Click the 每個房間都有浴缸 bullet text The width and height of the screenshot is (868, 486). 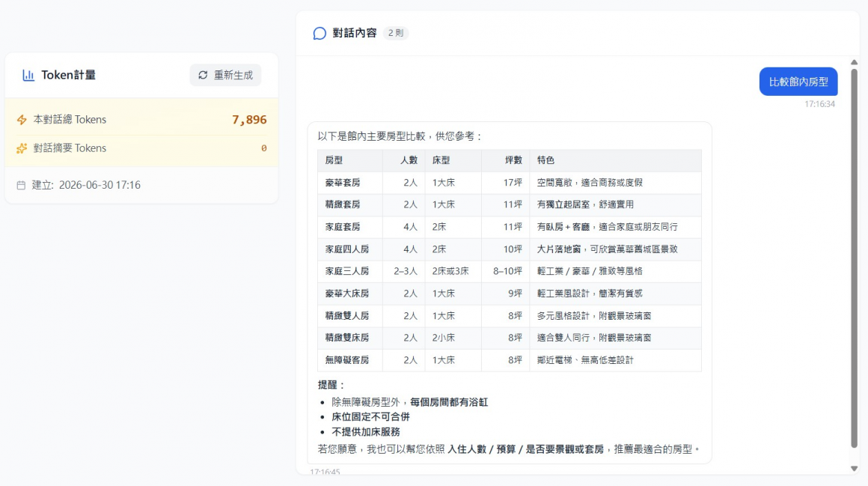click(x=449, y=402)
